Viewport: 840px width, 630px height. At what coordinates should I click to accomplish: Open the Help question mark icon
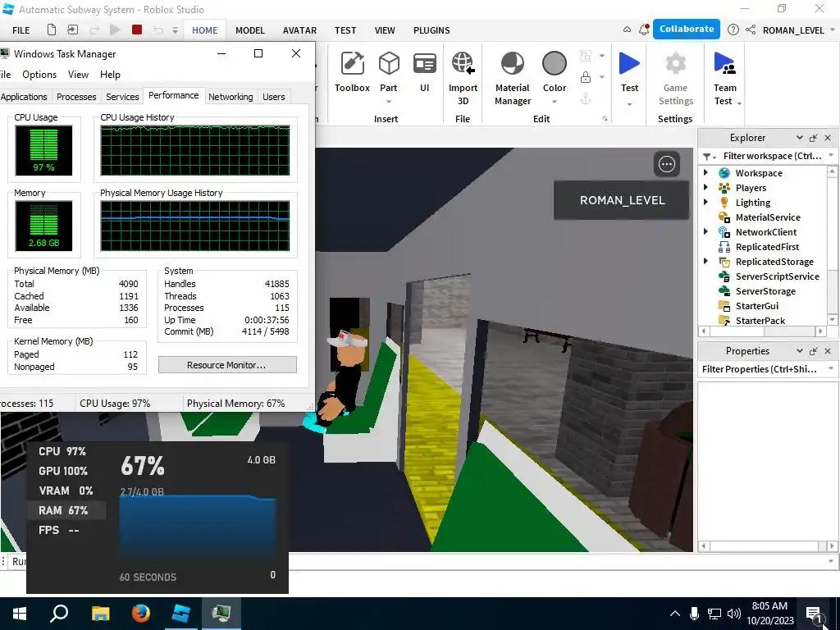coord(733,30)
